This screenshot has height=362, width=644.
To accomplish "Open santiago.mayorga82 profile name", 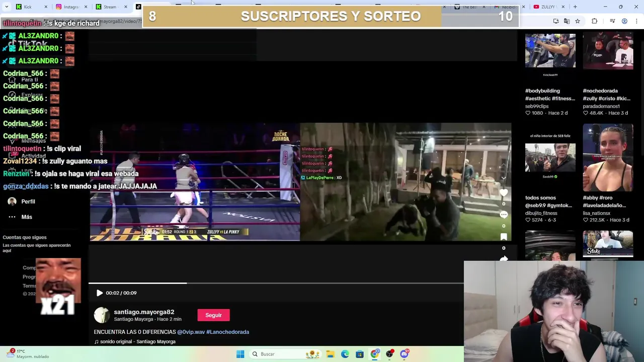I will 144,312.
